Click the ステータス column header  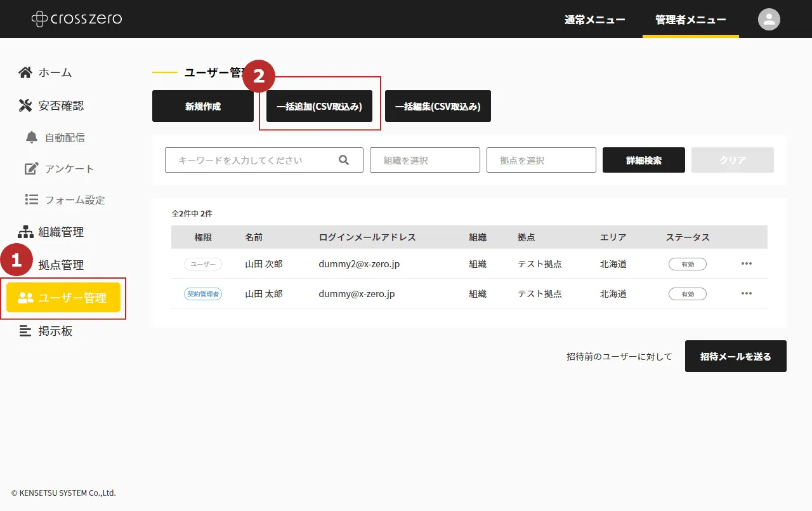[688, 237]
